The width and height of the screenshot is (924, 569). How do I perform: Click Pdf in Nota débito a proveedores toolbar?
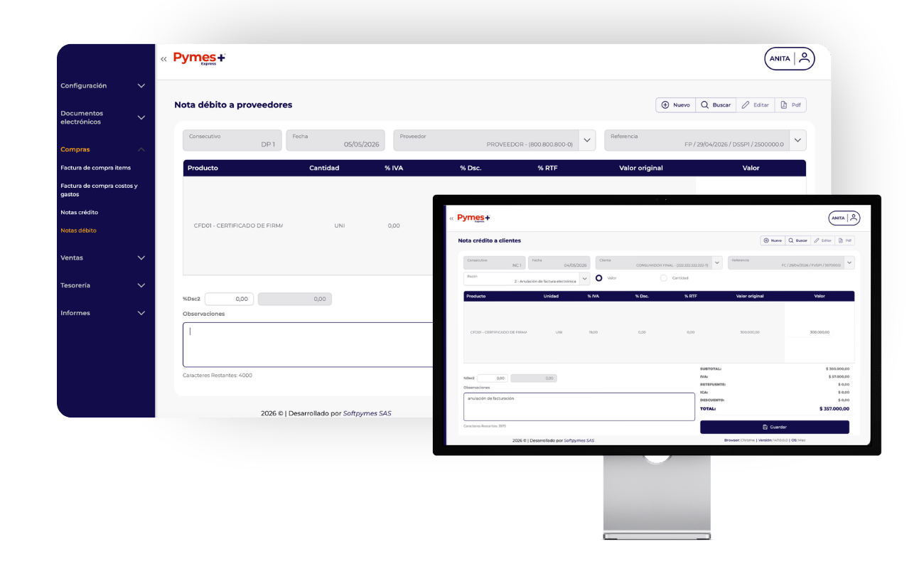click(x=790, y=105)
